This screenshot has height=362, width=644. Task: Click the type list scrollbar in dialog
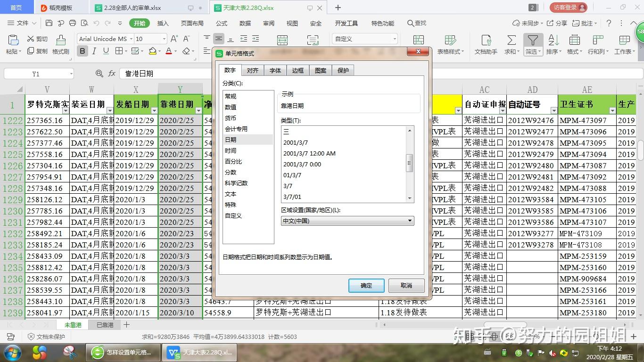click(410, 164)
